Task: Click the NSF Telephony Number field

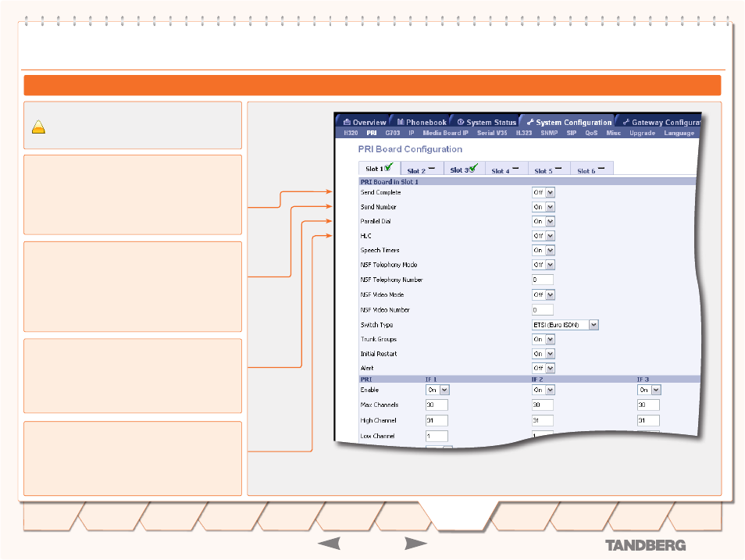Action: click(543, 280)
